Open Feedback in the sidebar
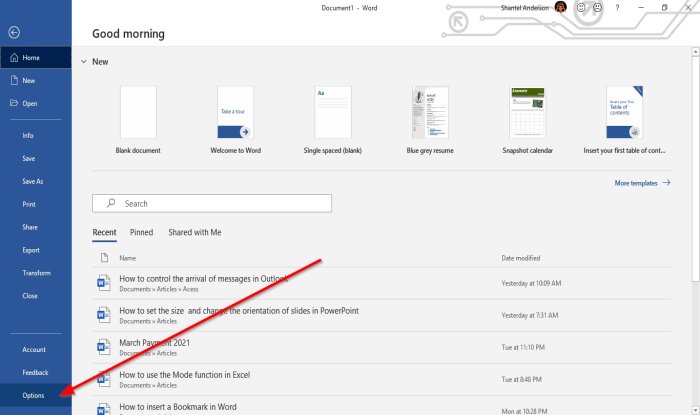The width and height of the screenshot is (700, 415). point(36,372)
